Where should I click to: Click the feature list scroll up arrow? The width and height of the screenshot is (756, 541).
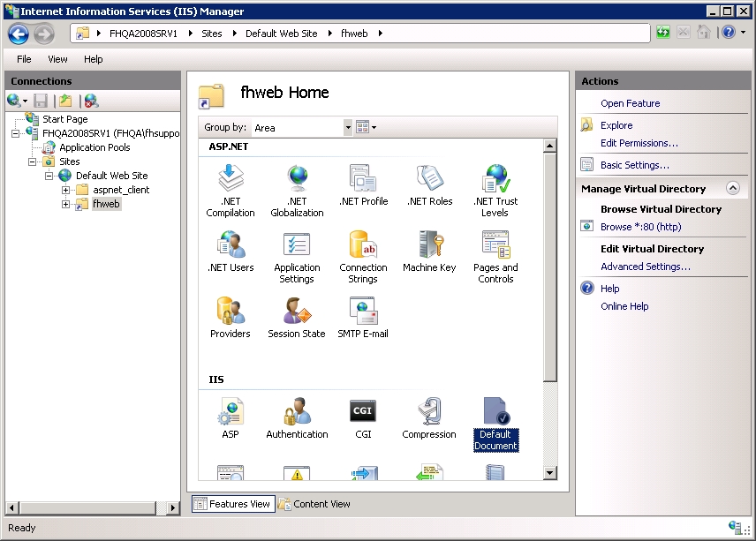click(549, 146)
